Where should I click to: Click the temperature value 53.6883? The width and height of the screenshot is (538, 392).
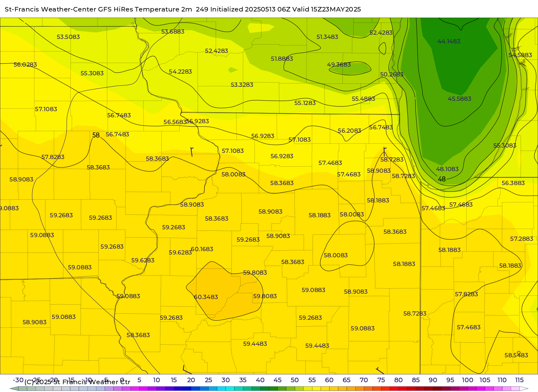pos(173,32)
